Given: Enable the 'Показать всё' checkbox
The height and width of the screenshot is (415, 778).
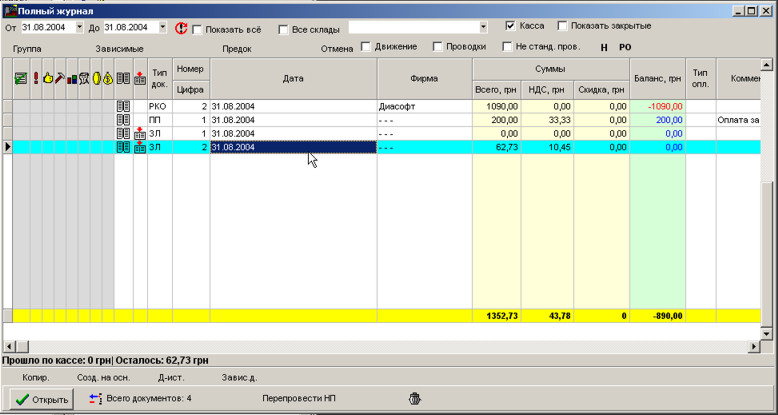Looking at the screenshot, I should 197,29.
